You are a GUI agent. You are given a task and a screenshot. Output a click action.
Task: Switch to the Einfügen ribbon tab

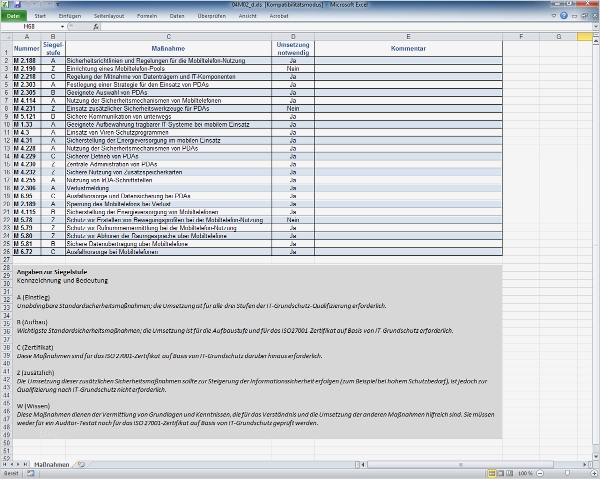[x=70, y=16]
